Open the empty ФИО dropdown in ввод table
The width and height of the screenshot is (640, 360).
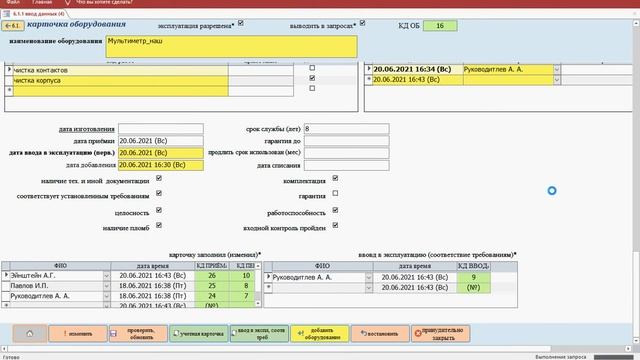369,288
